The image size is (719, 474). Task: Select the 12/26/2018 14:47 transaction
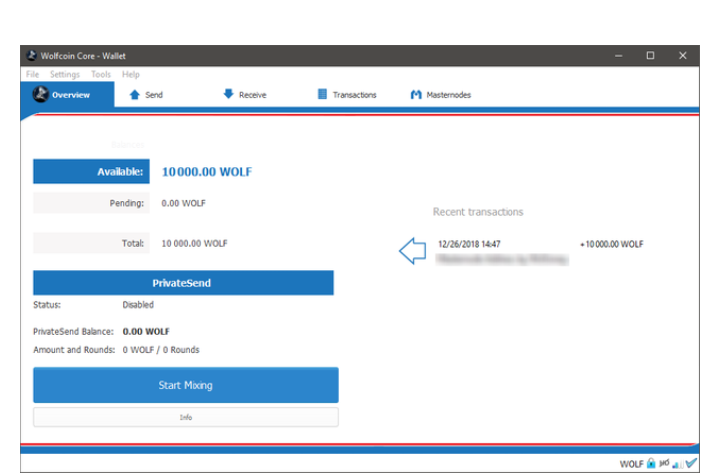click(541, 251)
